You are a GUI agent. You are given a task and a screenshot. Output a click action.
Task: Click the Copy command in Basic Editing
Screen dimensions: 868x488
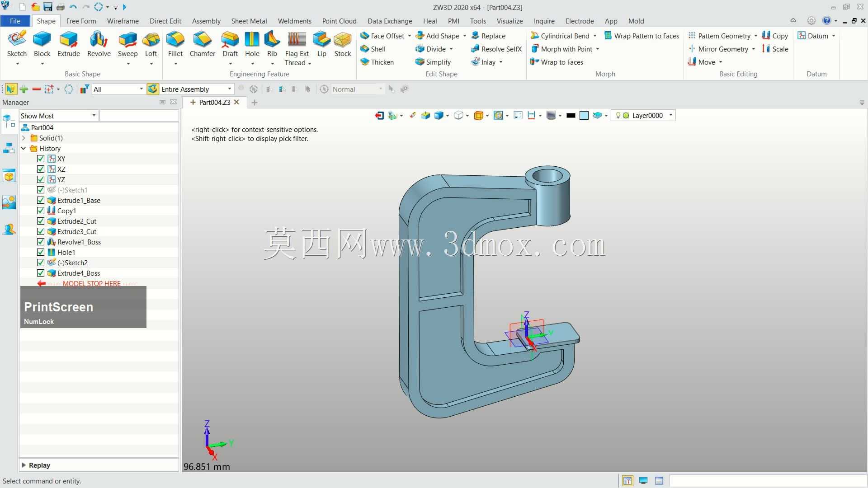coord(775,36)
